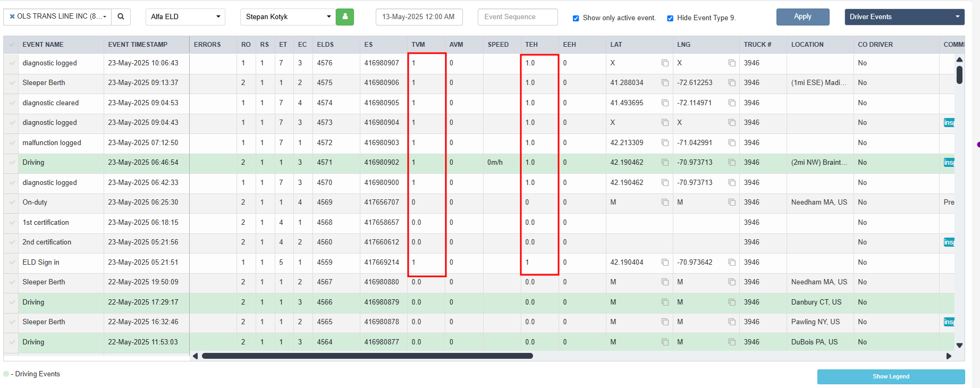Click the Needham MA, US location in On-duty row
The height and width of the screenshot is (388, 980).
[x=819, y=203]
